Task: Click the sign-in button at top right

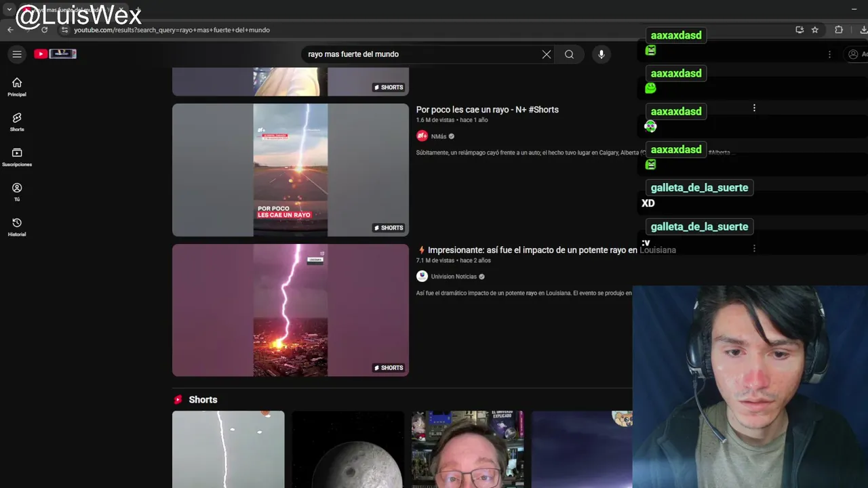Action: tap(856, 54)
